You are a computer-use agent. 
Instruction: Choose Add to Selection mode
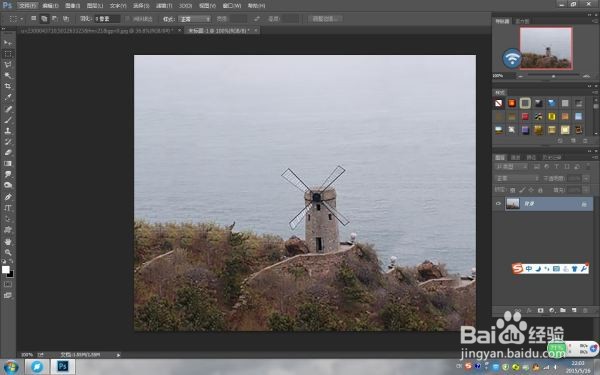coord(44,19)
